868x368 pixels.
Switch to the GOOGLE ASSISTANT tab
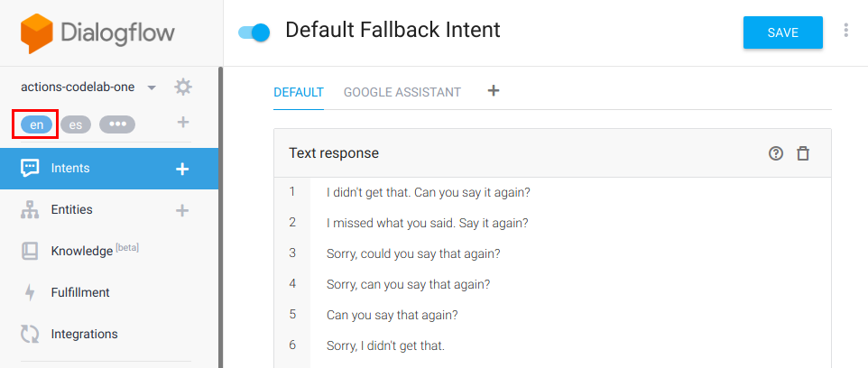402,92
